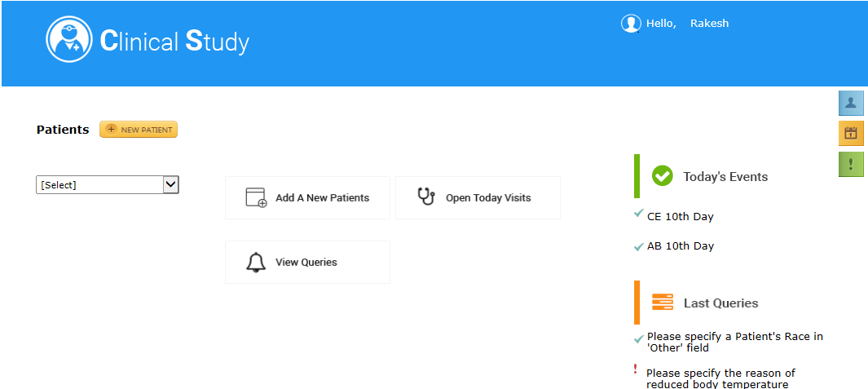The image size is (868, 389).
Task: Open the Add A New Patients tile
Action: point(307,198)
